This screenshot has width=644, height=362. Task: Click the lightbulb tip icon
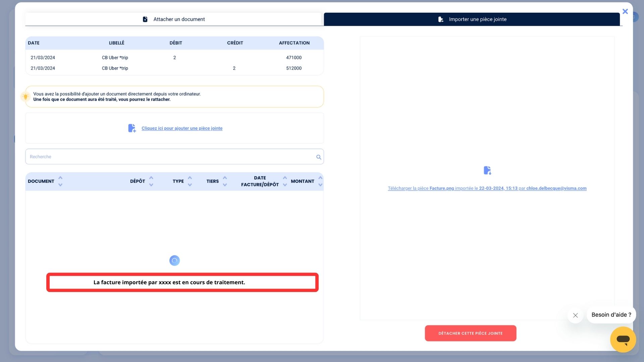click(x=25, y=97)
